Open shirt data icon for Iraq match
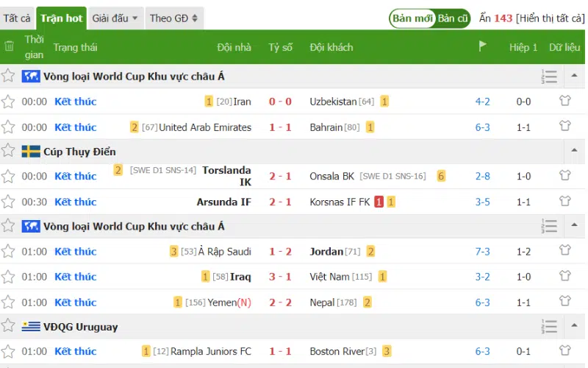The width and height of the screenshot is (588, 368). tap(564, 276)
